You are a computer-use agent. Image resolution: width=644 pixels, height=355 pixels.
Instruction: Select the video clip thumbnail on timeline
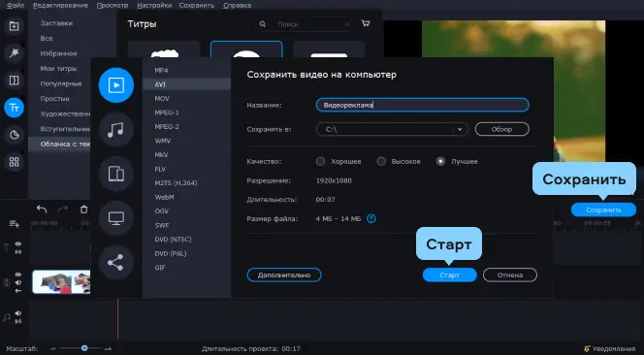pos(61,282)
